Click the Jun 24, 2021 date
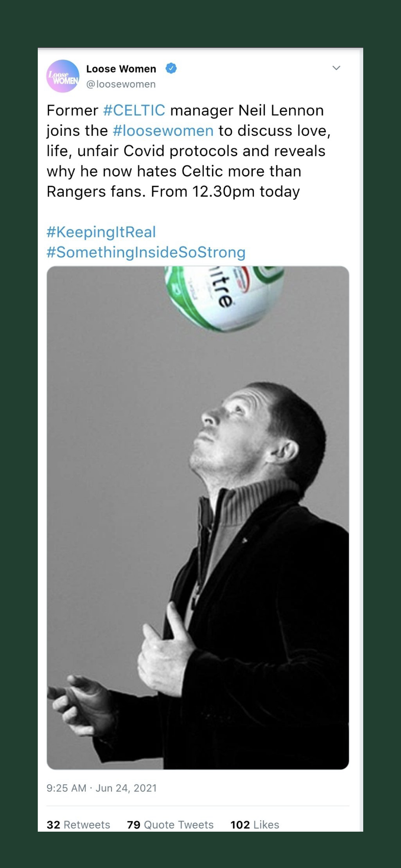The width and height of the screenshot is (401, 868). (x=126, y=788)
